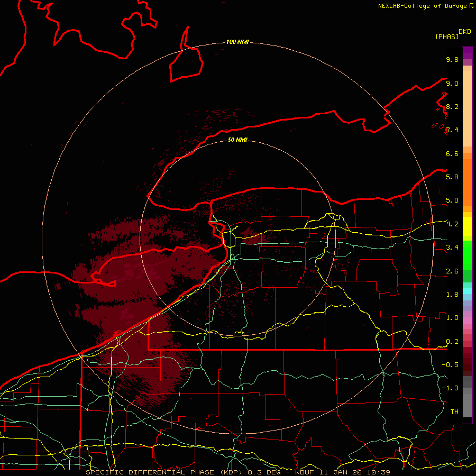Click the 50 NMI range ring label
This screenshot has width=476, height=476.
(237, 140)
